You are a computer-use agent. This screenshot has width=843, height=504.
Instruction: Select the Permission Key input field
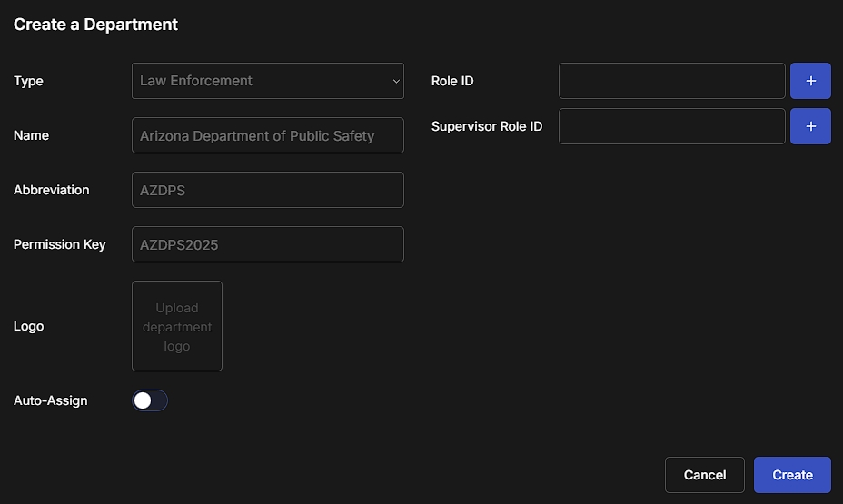click(267, 244)
